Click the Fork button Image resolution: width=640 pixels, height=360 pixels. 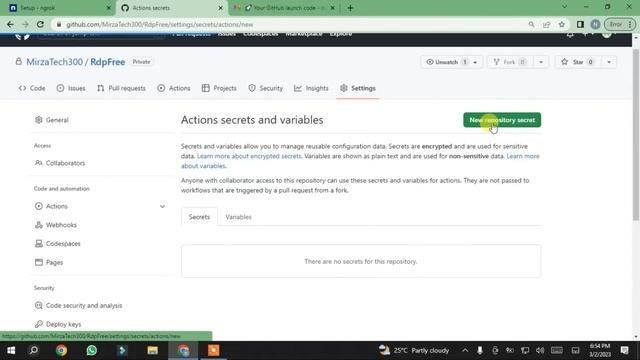click(x=510, y=62)
